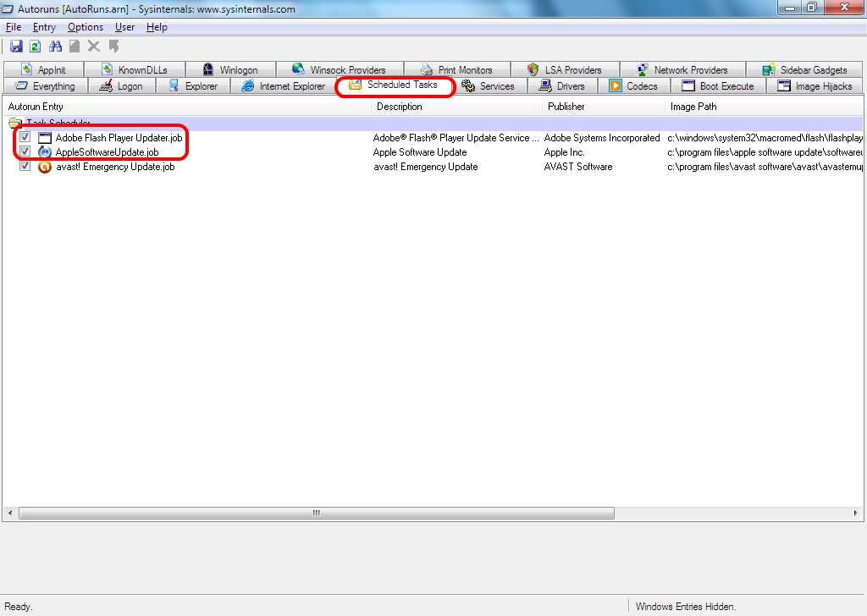Click the scrollbar right arrow

[855, 514]
